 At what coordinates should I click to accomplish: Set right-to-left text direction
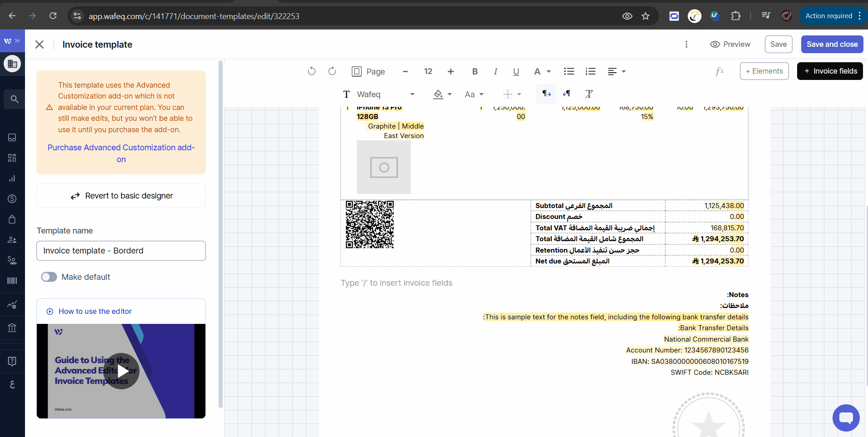[567, 94]
